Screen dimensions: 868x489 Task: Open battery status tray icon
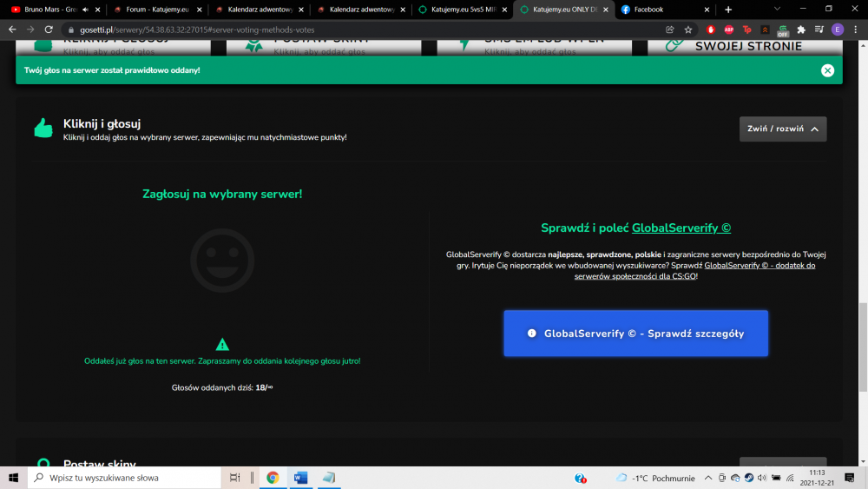coord(776,478)
